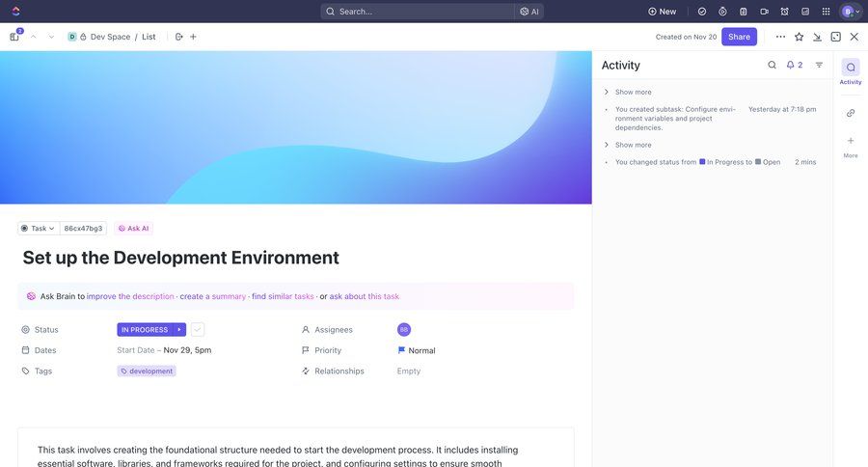This screenshot has height=467, width=868.
Task: Click the Ask AI chip
Action: point(134,229)
